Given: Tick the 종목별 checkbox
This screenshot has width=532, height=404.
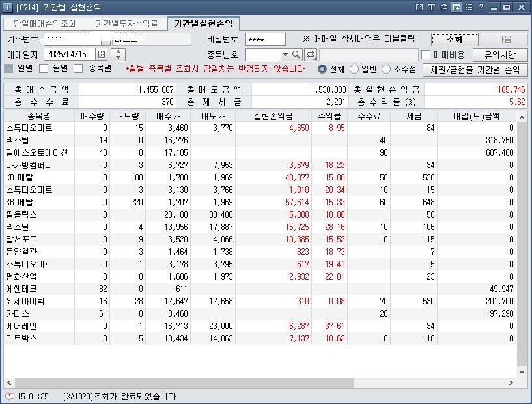Looking at the screenshot, I should click(78, 68).
